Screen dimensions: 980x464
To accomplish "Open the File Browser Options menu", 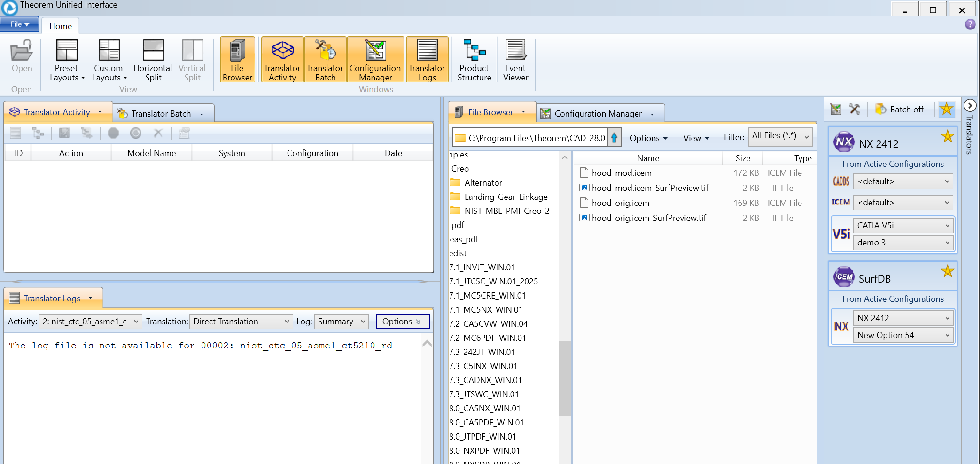I will [x=648, y=138].
